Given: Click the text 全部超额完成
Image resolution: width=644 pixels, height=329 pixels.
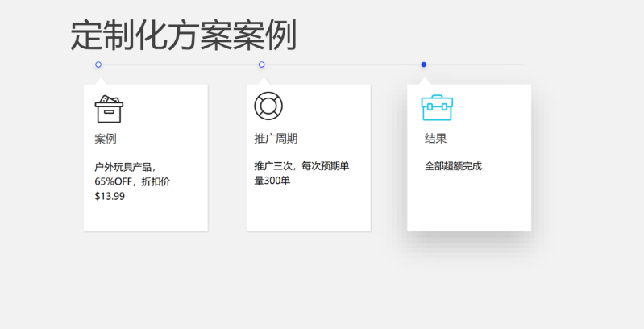Looking at the screenshot, I should coord(453,166).
